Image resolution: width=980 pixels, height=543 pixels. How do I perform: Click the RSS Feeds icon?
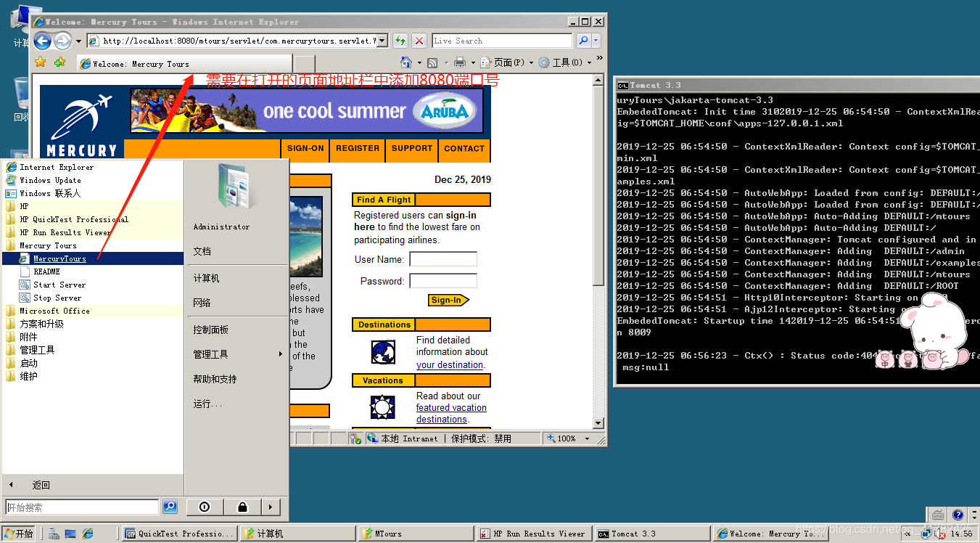tap(432, 62)
